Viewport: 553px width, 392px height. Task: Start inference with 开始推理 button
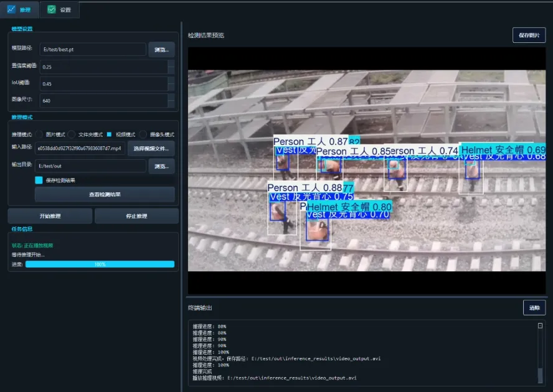click(50, 216)
